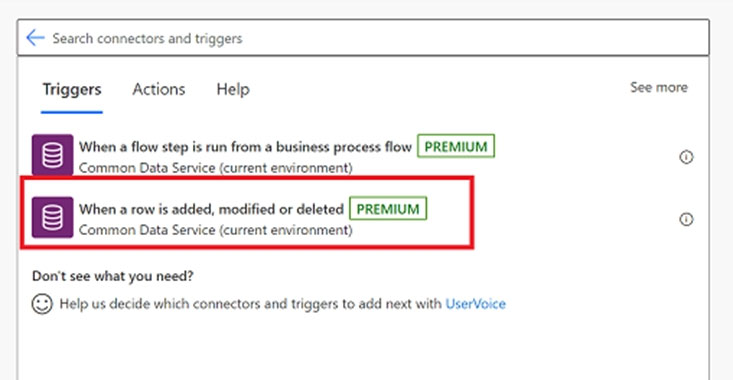Viewport: 733px width, 380px height.
Task: Open info icon for row added trigger
Action: (686, 219)
